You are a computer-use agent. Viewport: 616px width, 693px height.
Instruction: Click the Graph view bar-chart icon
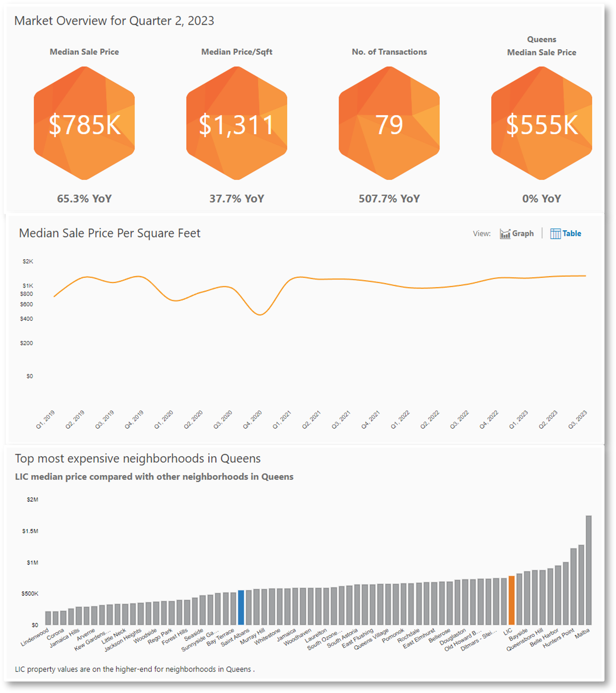tap(505, 233)
